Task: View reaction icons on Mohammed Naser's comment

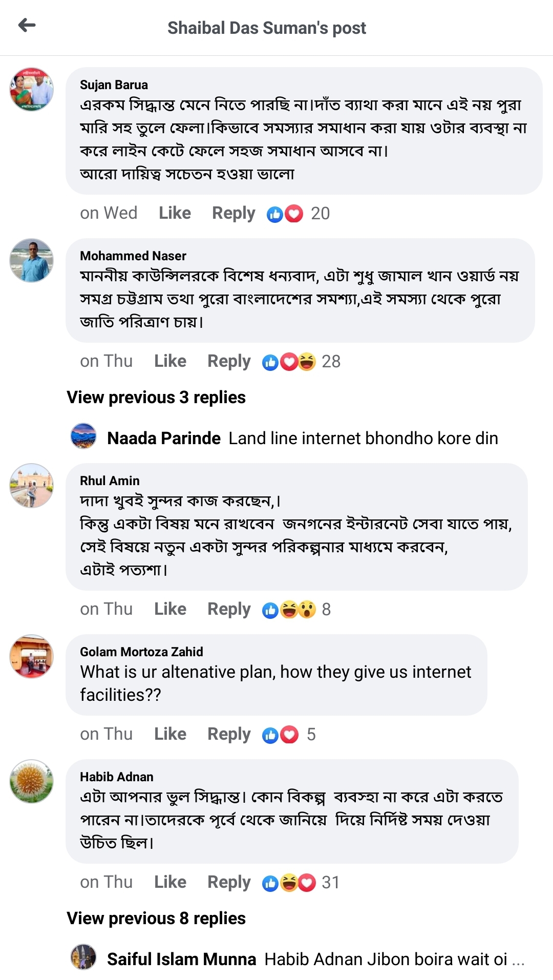Action: click(x=289, y=362)
